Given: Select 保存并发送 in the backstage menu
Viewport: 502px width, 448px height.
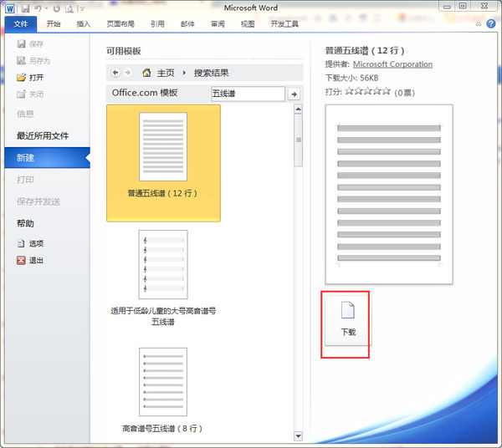Looking at the screenshot, I should (38, 201).
